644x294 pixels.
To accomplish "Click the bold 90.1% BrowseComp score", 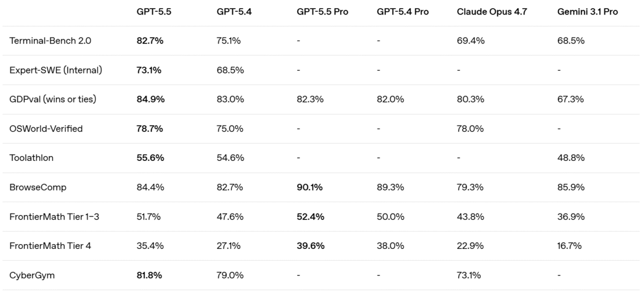I will [310, 187].
